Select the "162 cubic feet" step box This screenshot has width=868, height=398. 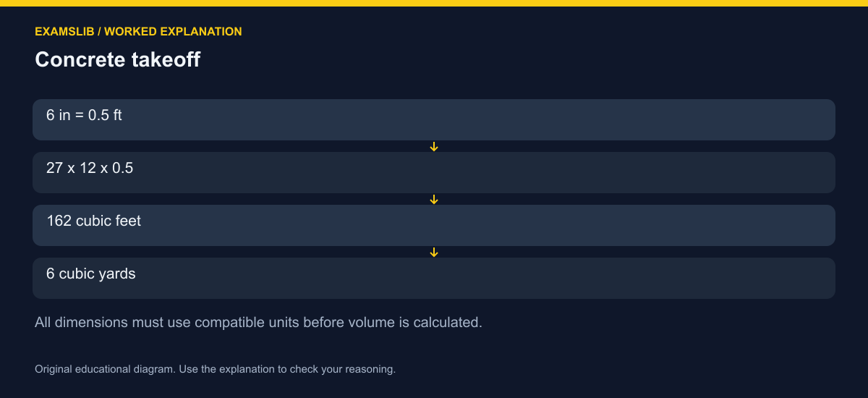pos(434,225)
